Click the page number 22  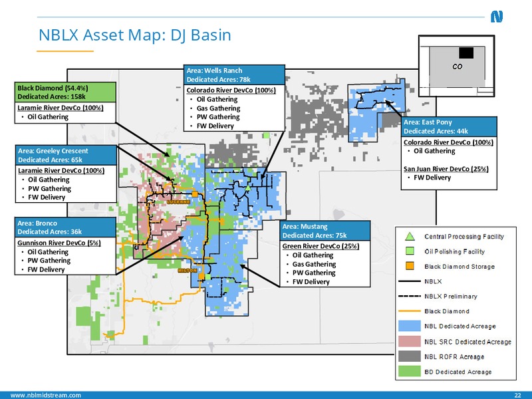click(x=517, y=395)
